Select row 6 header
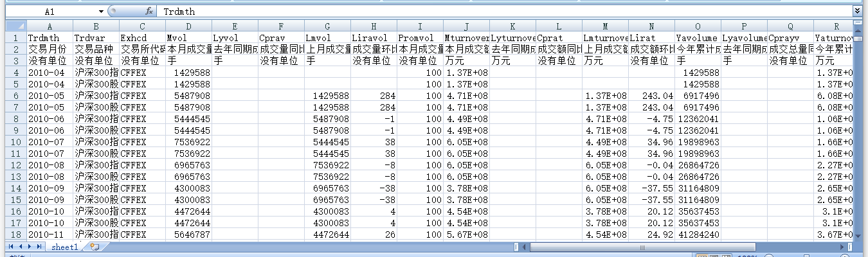This screenshot has width=868, height=257. click(x=15, y=96)
